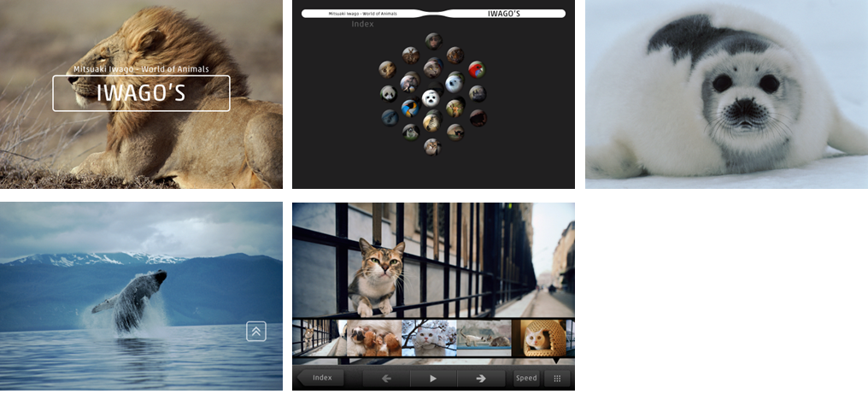This screenshot has height=394, width=868.
Task: Open the zebra bubble in the index
Action: (x=431, y=122)
